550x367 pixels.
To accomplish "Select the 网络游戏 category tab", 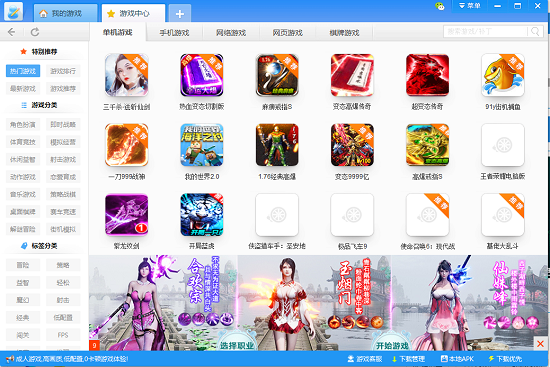I will point(231,33).
